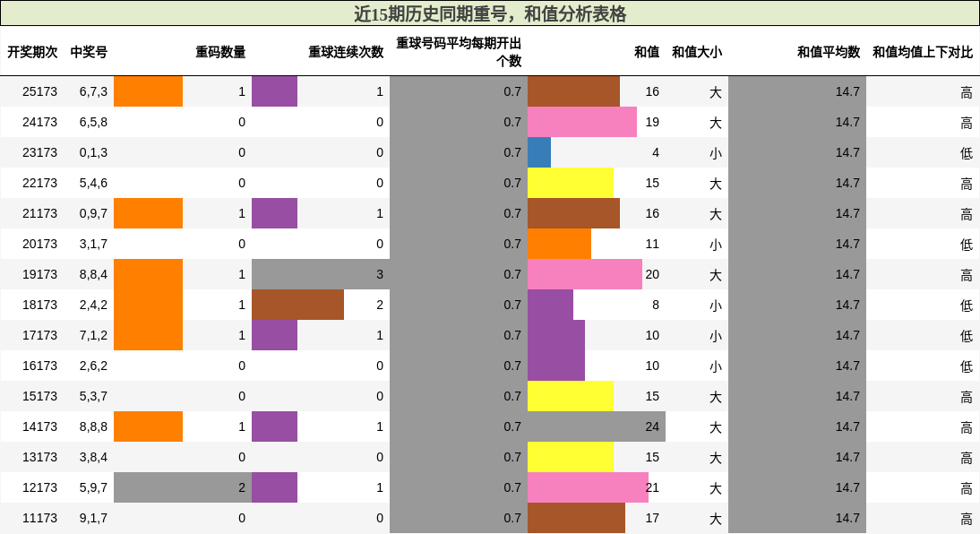Image resolution: width=980 pixels, height=534 pixels.
Task: Select period cell 21173
Action: tap(39, 213)
